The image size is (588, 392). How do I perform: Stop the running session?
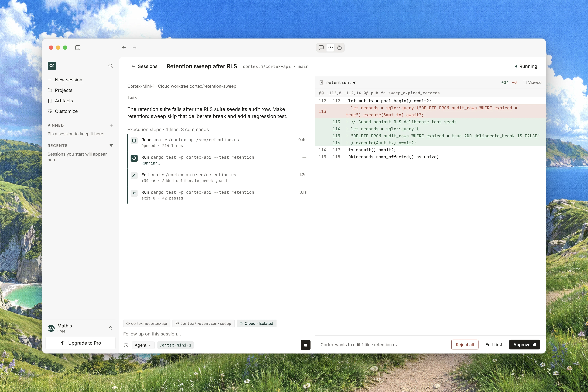pos(306,345)
